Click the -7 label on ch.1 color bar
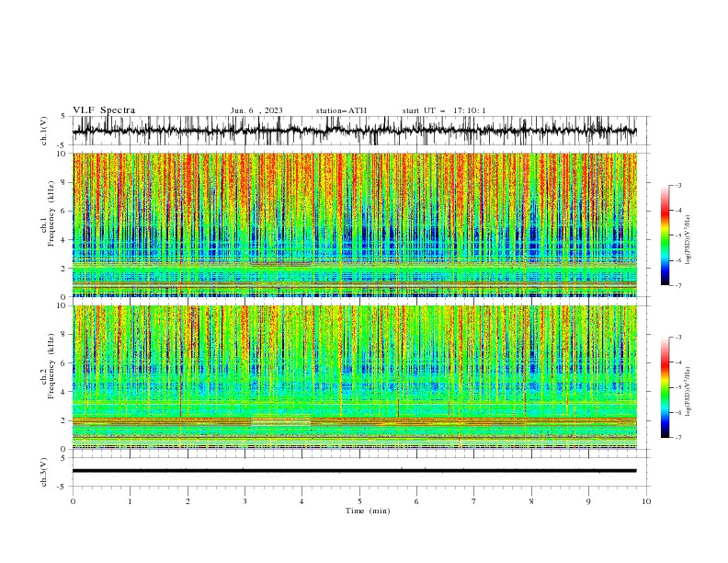This screenshot has width=728, height=563. 678,285
